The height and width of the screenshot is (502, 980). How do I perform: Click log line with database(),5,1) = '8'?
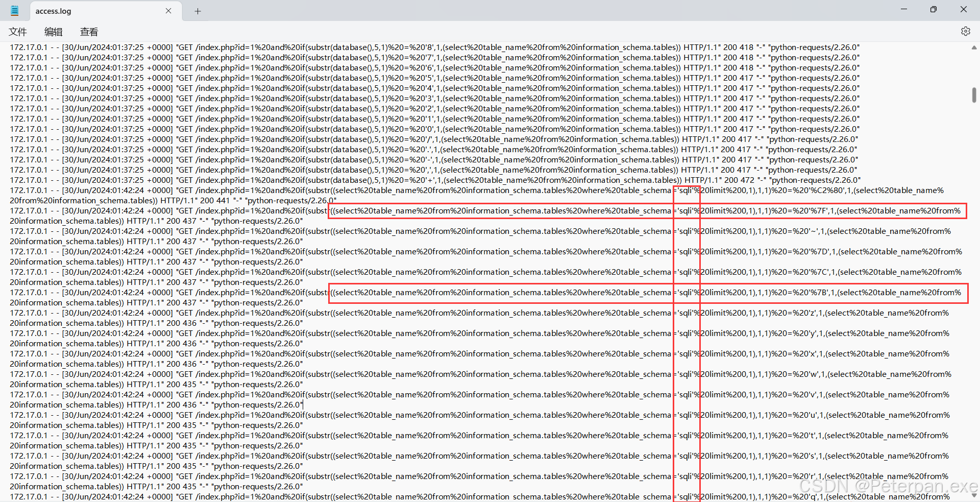(435, 47)
